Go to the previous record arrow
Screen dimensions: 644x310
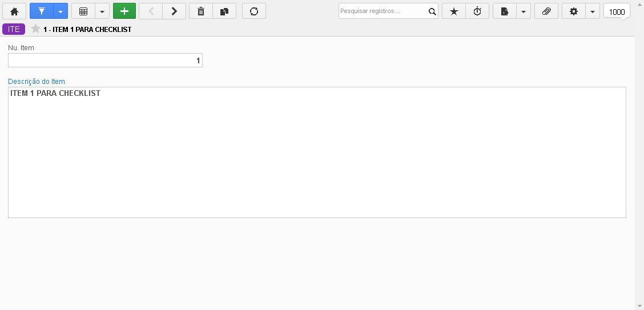pos(151,11)
